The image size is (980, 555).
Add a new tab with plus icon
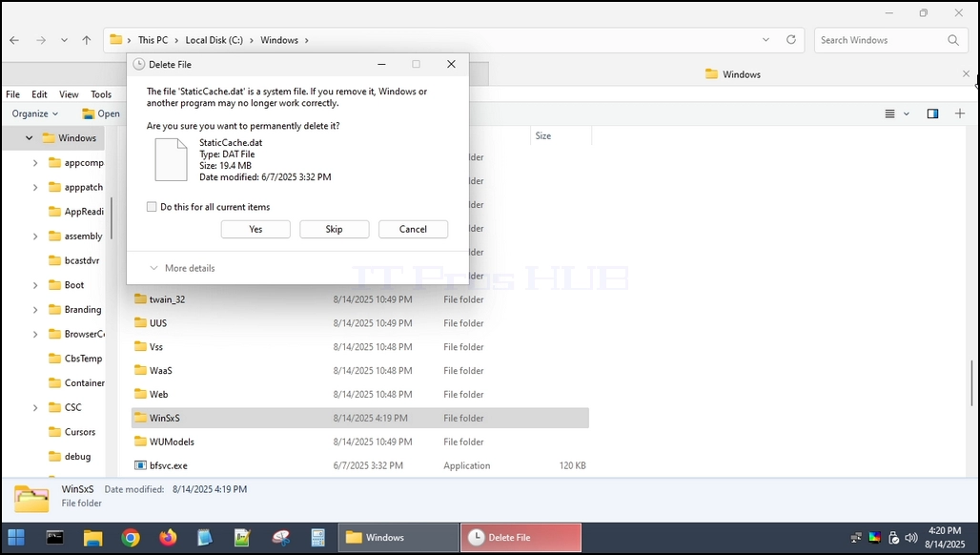coord(960,113)
